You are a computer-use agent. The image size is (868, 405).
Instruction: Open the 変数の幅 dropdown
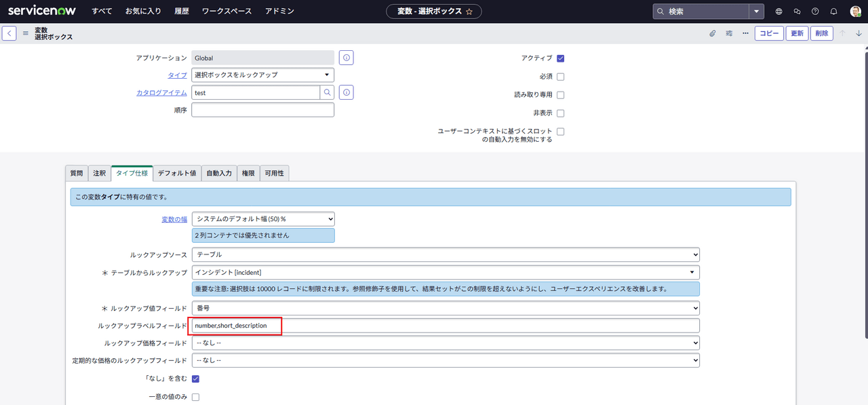(263, 218)
